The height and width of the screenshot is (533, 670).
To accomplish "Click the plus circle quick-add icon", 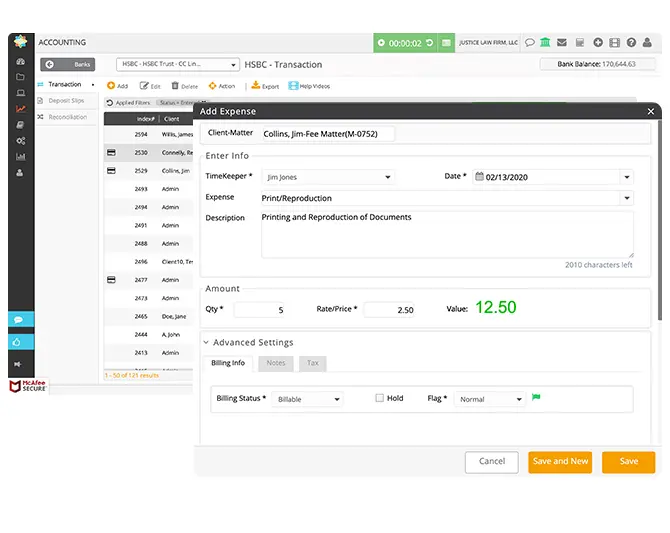I will pyautogui.click(x=598, y=42).
